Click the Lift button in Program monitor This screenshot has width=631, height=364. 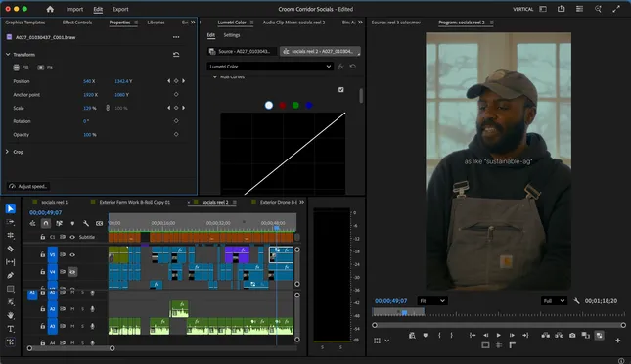(545, 335)
